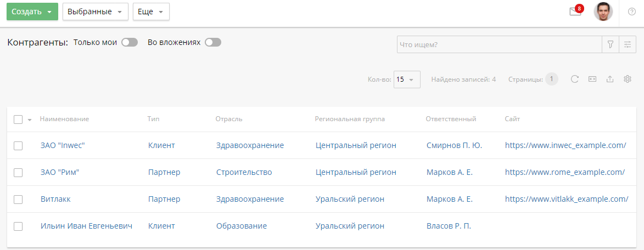The width and height of the screenshot is (644, 250).
Task: Open the "Кол-во" records per page dropdown
Action: point(407,79)
